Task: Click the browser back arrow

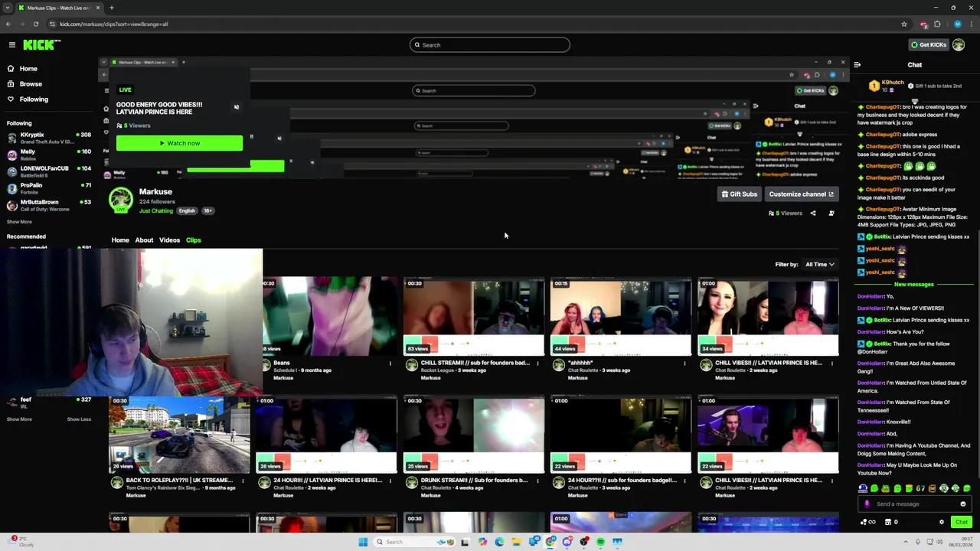Action: coord(8,24)
